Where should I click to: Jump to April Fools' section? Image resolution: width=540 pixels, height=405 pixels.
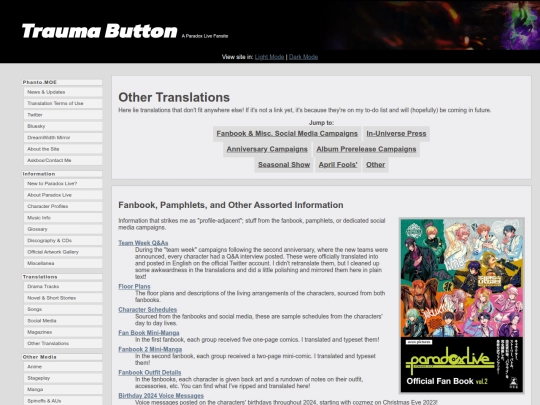coord(338,165)
